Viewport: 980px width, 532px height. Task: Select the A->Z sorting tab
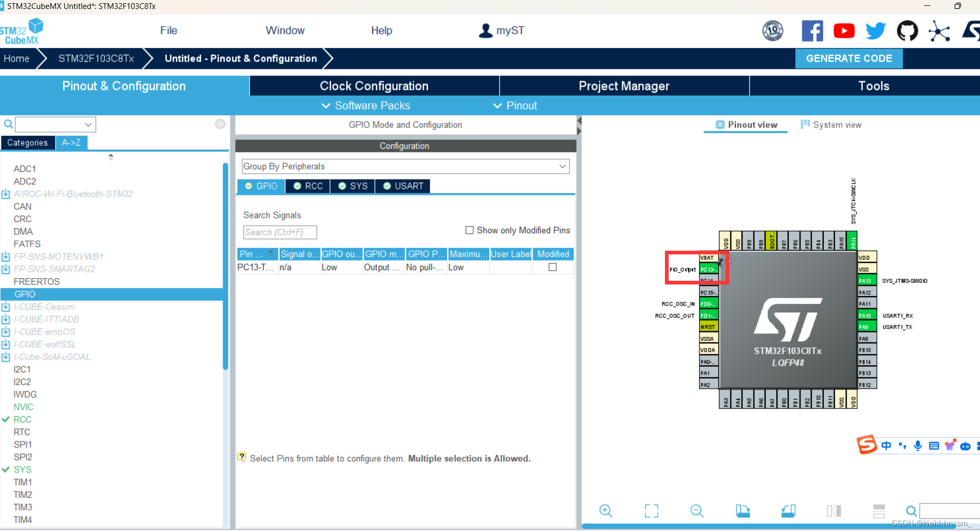tap(71, 142)
